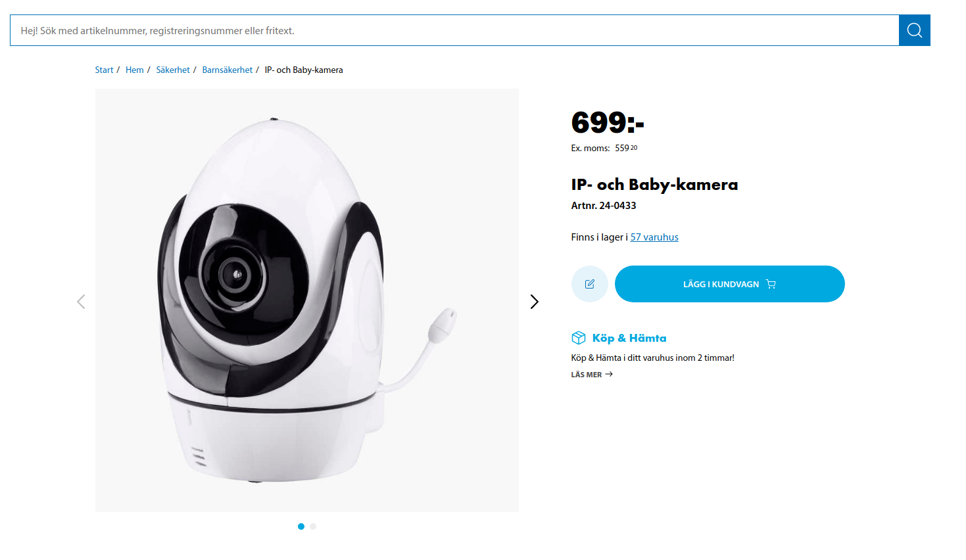
Task: Click the magnifier inside the blue search box
Action: point(914,30)
